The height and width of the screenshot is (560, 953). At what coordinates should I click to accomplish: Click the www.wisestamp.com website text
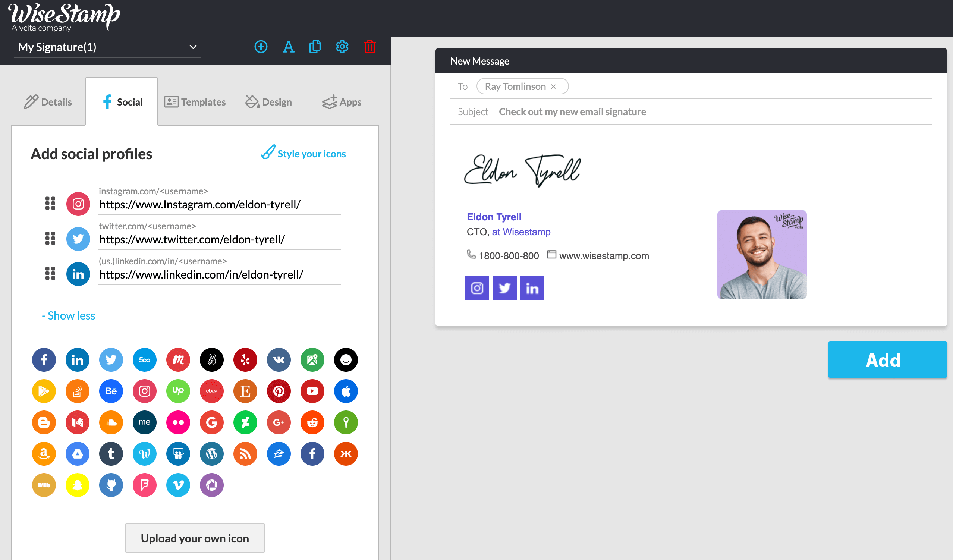tap(604, 256)
